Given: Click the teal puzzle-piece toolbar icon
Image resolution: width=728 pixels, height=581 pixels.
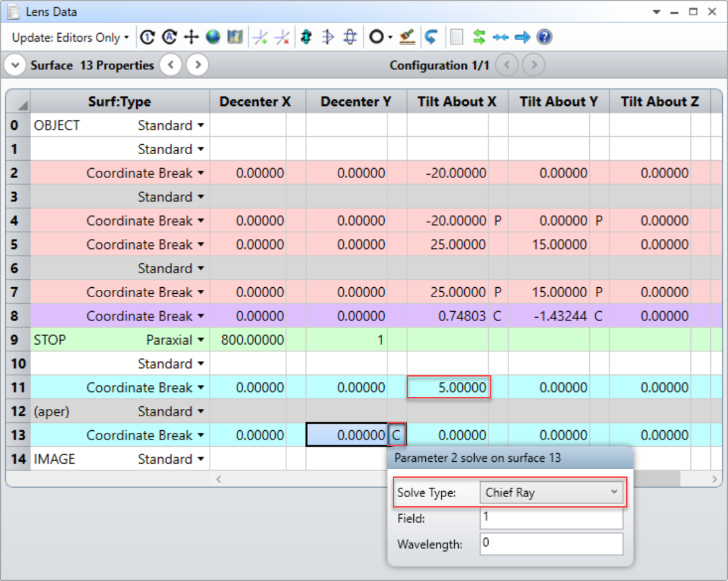Looking at the screenshot, I should pyautogui.click(x=306, y=37).
